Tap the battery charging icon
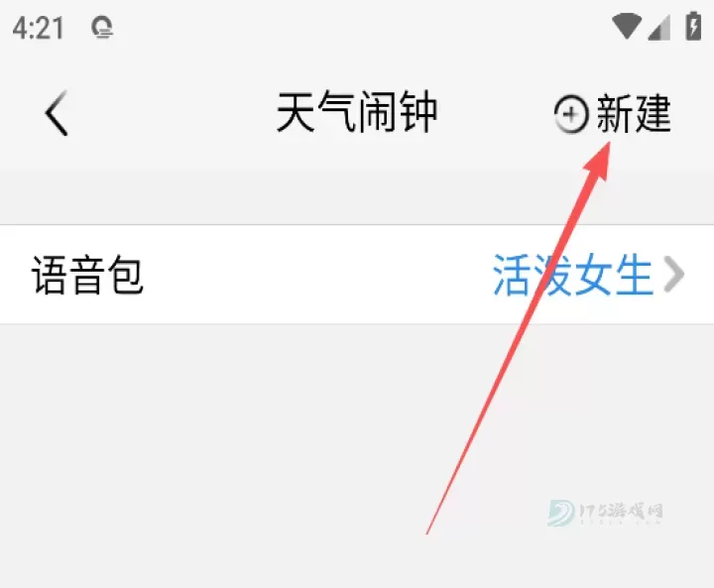 click(693, 26)
